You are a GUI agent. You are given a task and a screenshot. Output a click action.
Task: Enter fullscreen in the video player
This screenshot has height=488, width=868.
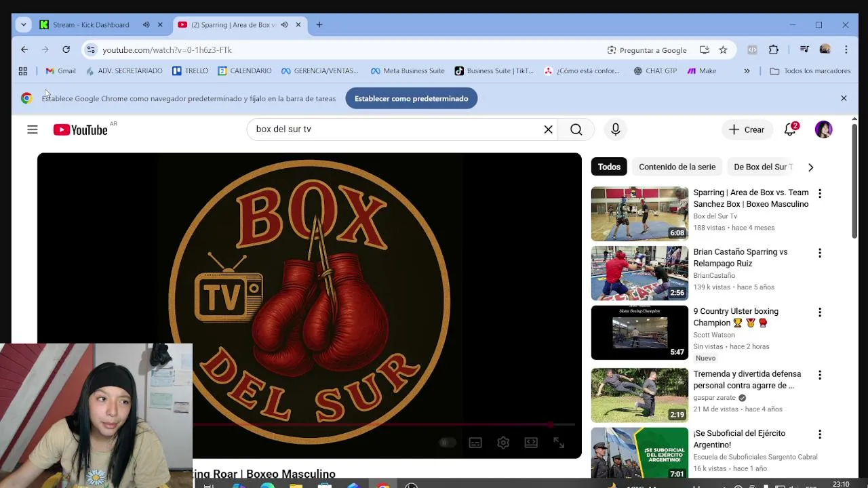coord(559,443)
